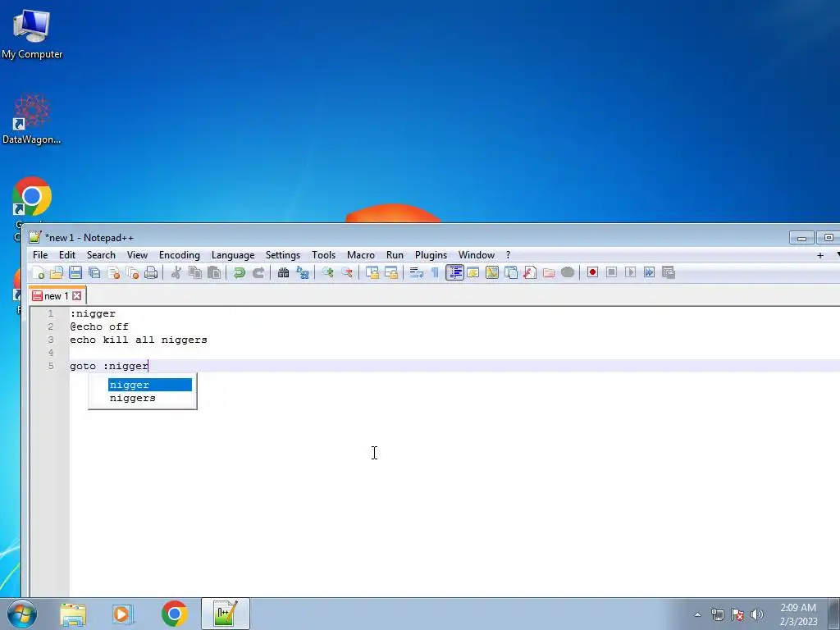The image size is (840, 630).
Task: Open the Run menu
Action: point(395,255)
